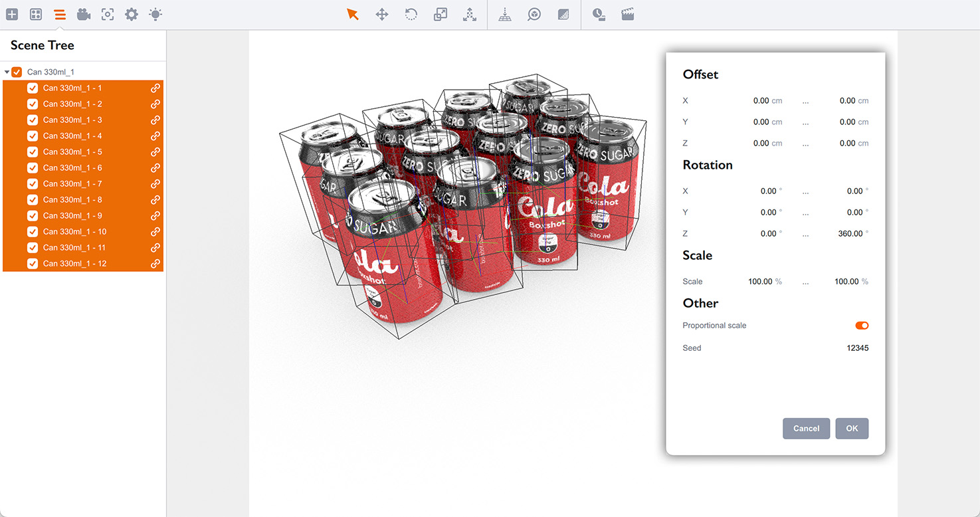Screen dimensions: 980x517
Task: Select the Scale tool
Action: 441,14
